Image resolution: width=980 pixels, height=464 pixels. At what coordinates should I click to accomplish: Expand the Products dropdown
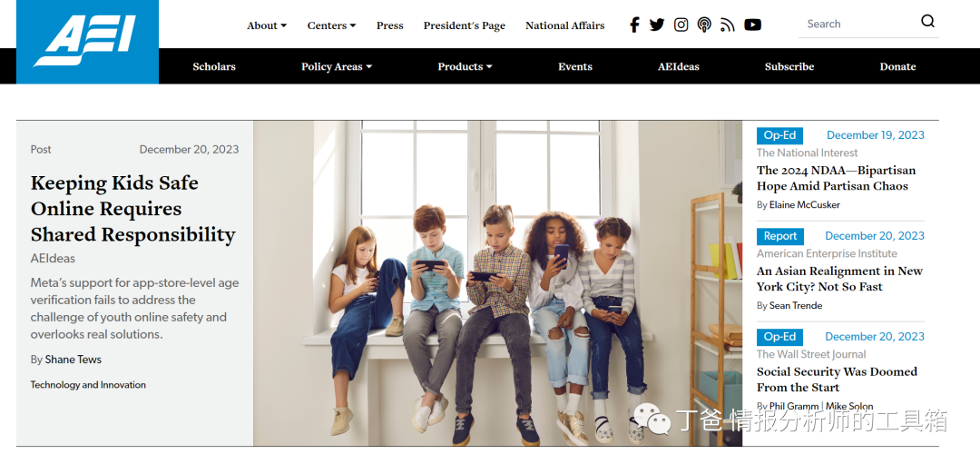465,66
